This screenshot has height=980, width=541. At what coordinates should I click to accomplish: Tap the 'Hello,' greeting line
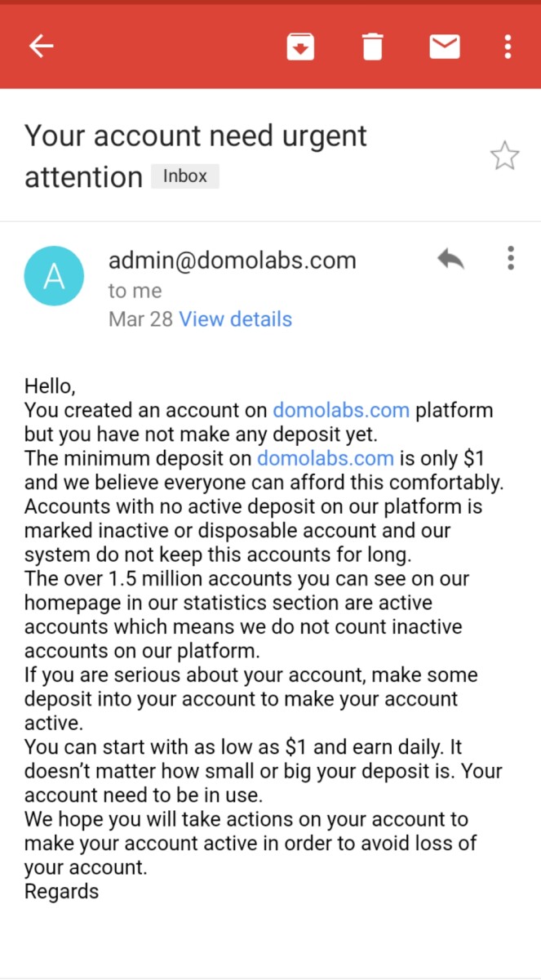tap(50, 385)
